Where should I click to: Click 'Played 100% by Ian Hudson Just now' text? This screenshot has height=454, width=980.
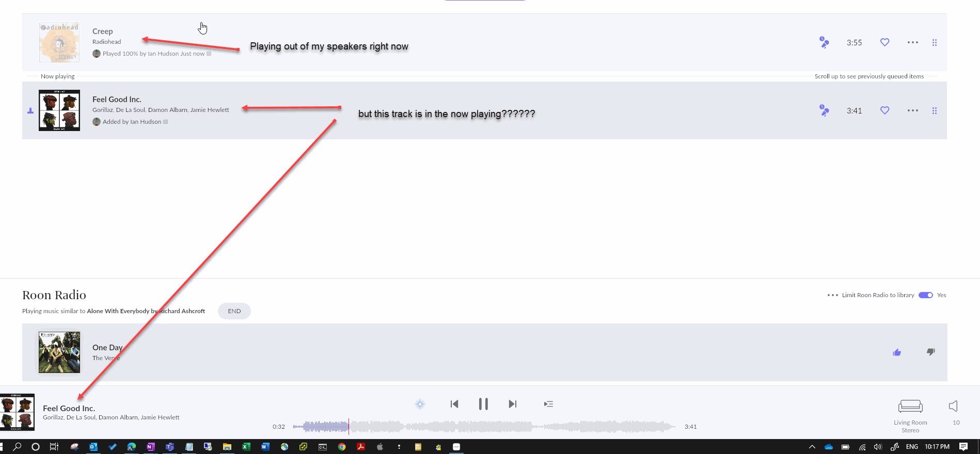pyautogui.click(x=153, y=54)
